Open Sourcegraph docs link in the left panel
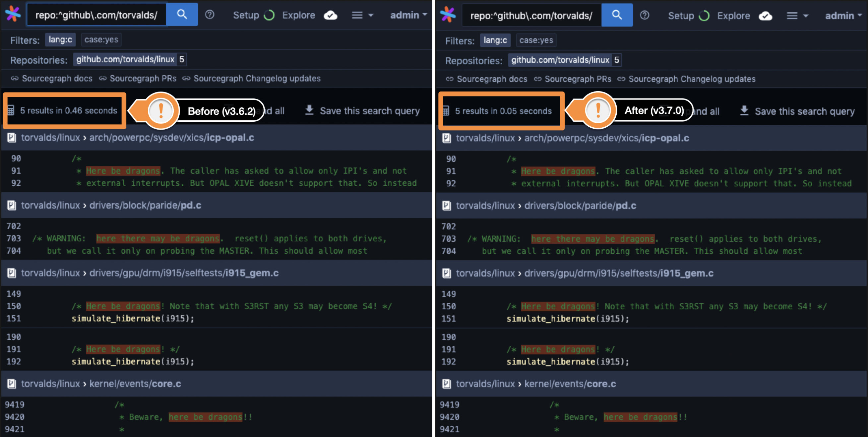Screen dimensions: 868x437 pyautogui.click(x=57, y=79)
